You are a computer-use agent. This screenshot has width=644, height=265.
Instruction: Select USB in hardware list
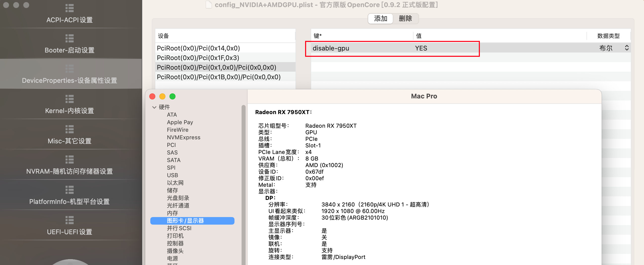[172, 175]
